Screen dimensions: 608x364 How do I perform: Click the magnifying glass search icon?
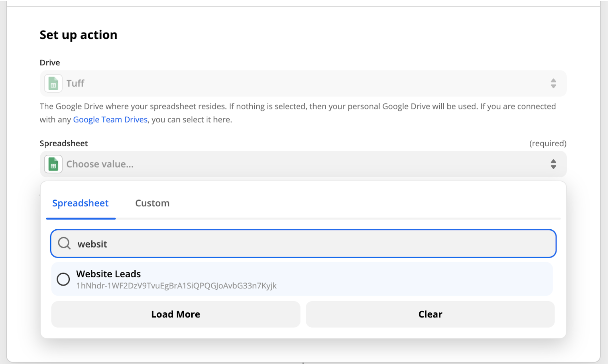click(64, 243)
